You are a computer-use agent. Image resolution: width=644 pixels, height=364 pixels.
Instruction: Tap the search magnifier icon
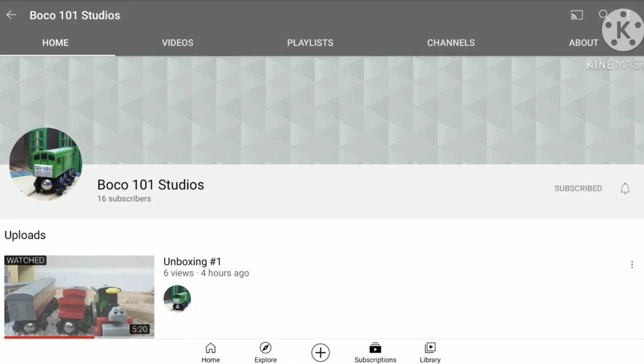pyautogui.click(x=603, y=14)
